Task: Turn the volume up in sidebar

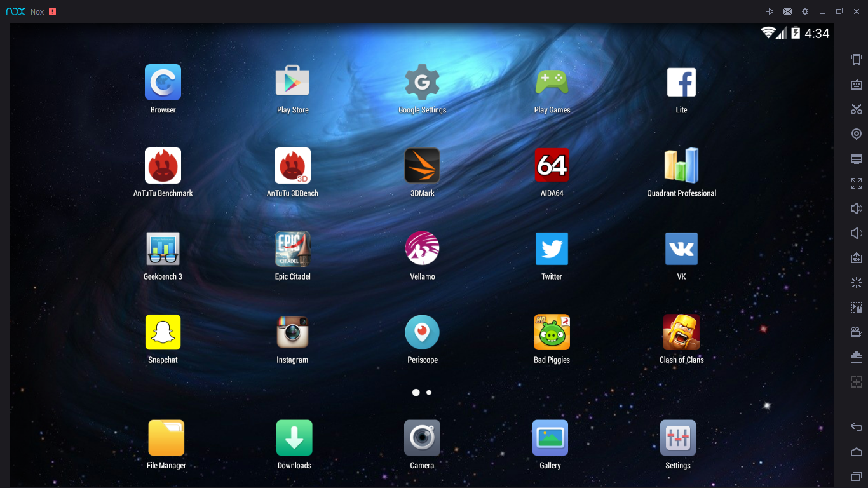Action: point(857,208)
